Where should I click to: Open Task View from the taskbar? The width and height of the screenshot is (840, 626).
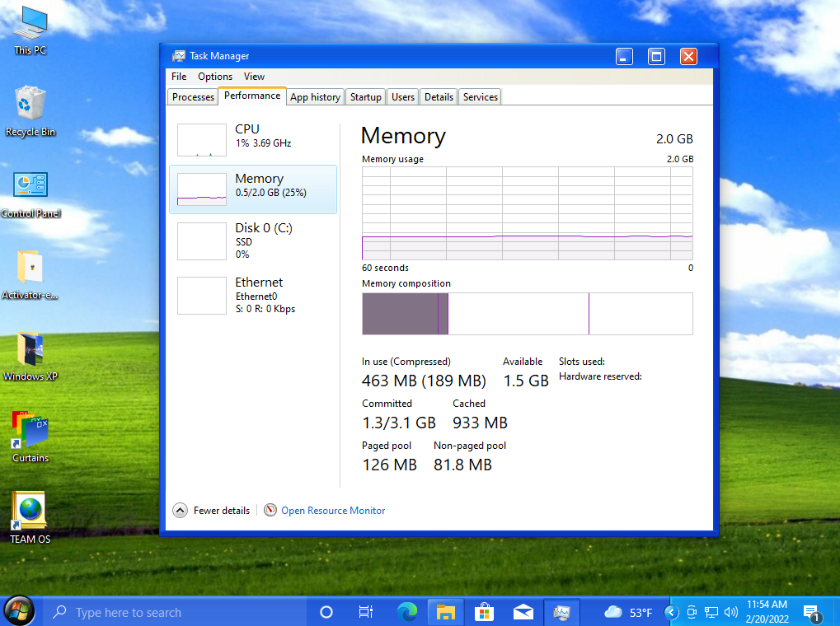[366, 612]
